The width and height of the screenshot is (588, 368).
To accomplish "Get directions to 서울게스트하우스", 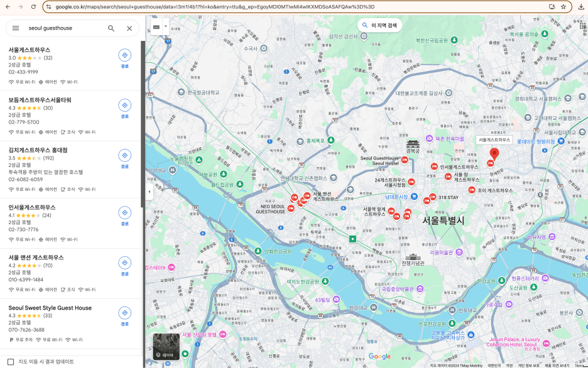I will pos(125,55).
